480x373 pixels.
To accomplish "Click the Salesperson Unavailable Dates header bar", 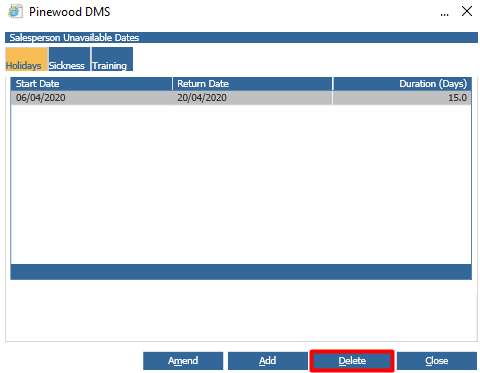I will [241, 38].
